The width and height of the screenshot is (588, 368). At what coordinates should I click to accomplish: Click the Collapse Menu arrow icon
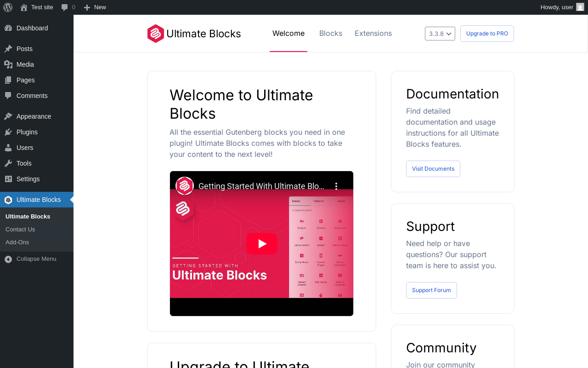8,259
